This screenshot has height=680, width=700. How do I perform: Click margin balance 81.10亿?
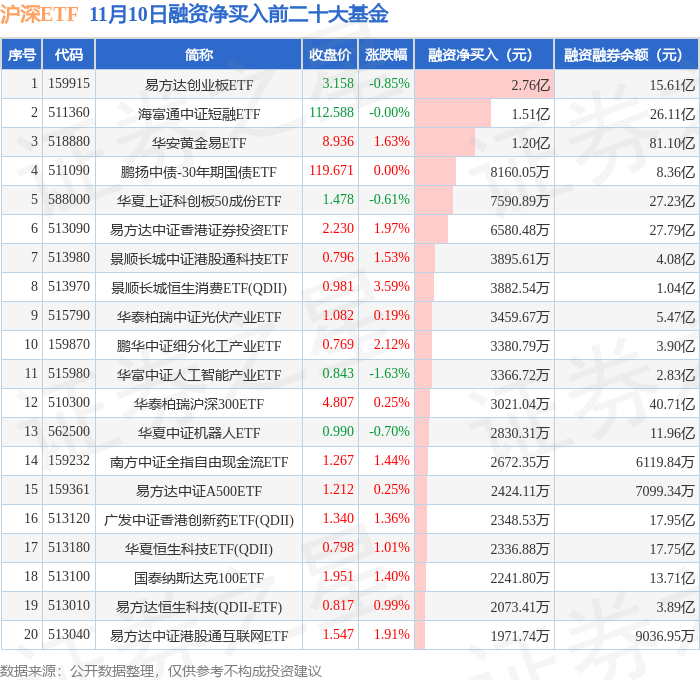[x=672, y=143]
